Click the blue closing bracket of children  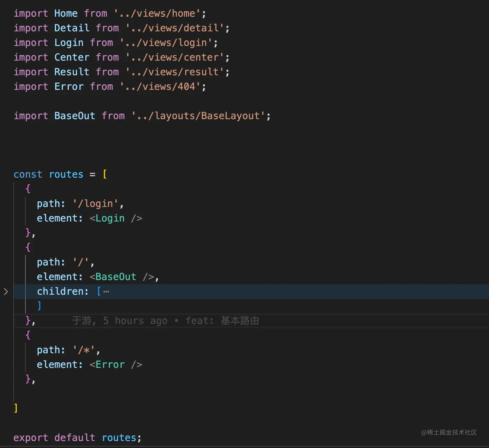coord(39,306)
